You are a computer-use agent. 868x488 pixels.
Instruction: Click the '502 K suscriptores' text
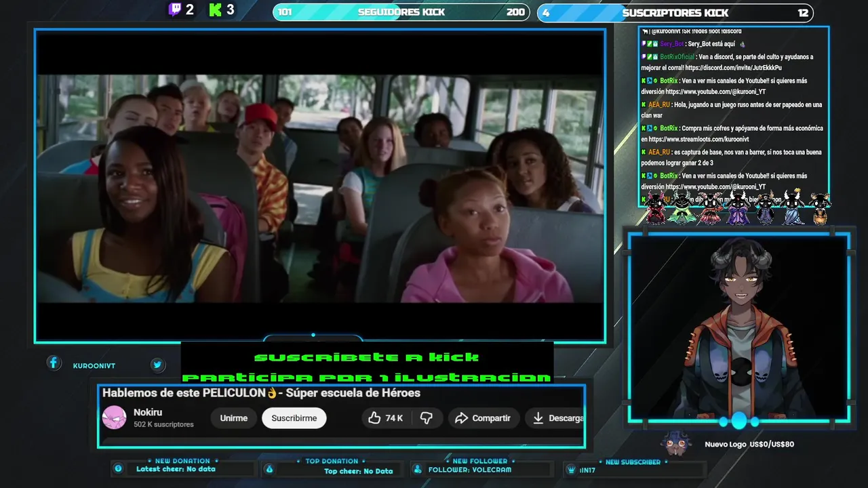click(x=163, y=424)
